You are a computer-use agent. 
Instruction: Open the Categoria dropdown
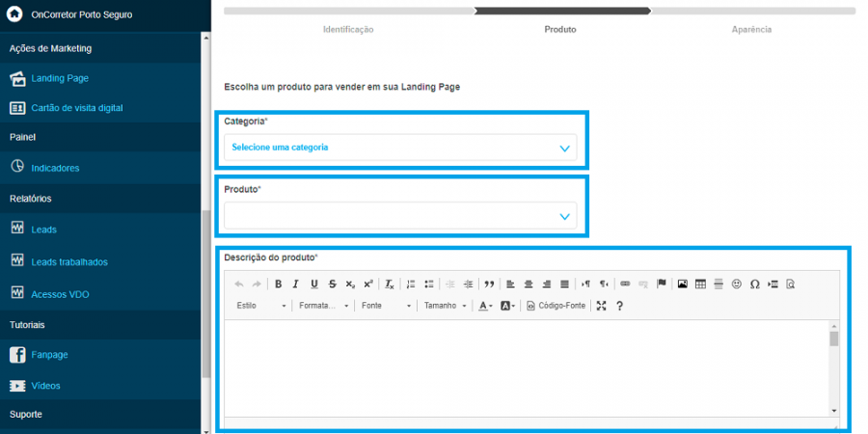[x=400, y=148]
